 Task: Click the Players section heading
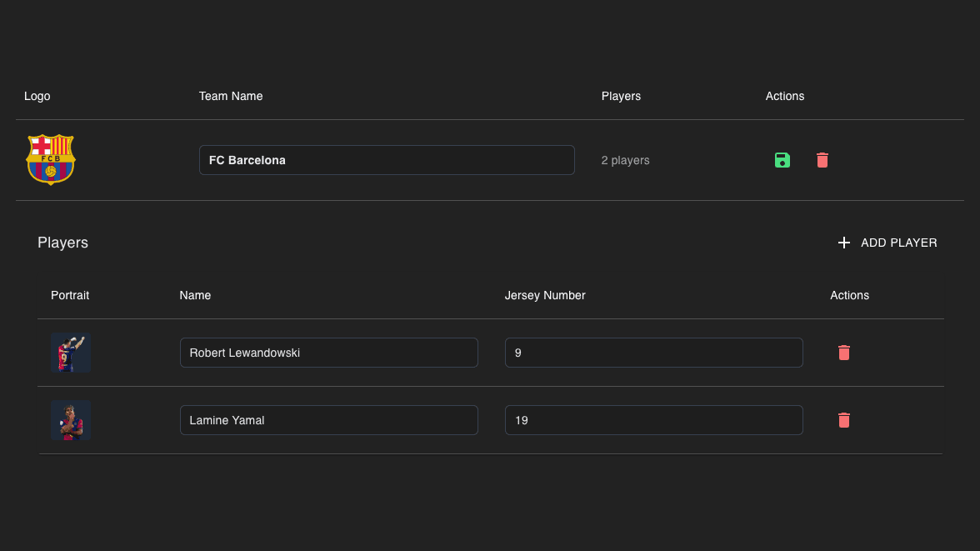click(62, 243)
